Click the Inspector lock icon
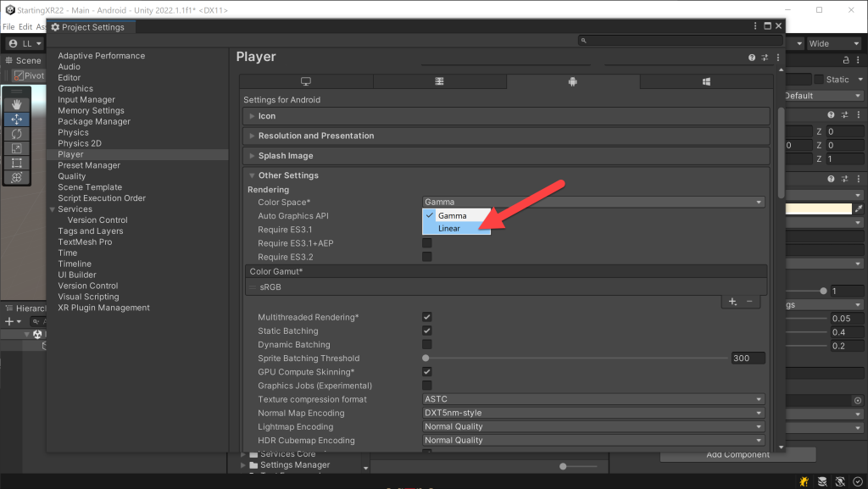Image resolution: width=868 pixels, height=489 pixels. [x=846, y=59]
